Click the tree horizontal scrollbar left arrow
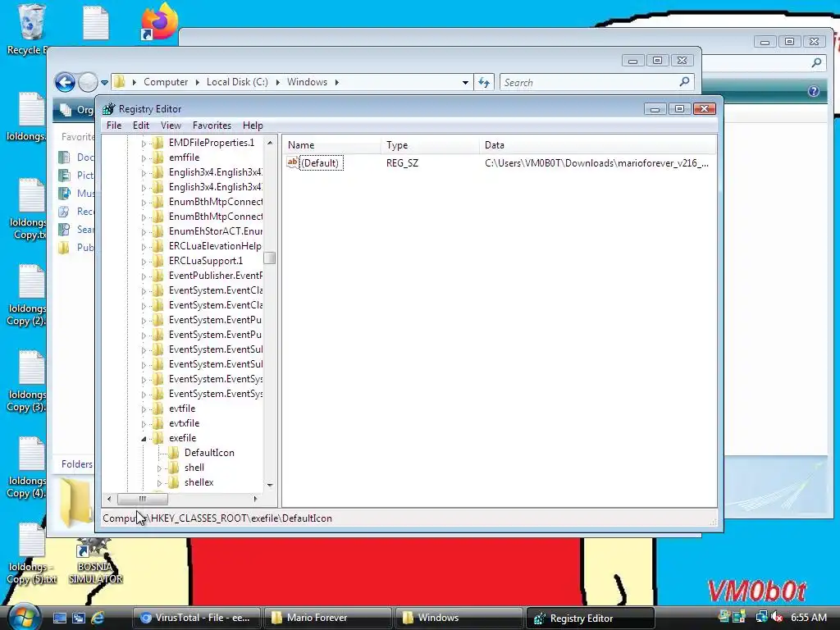Viewport: 840px width, 630px height. tap(109, 499)
